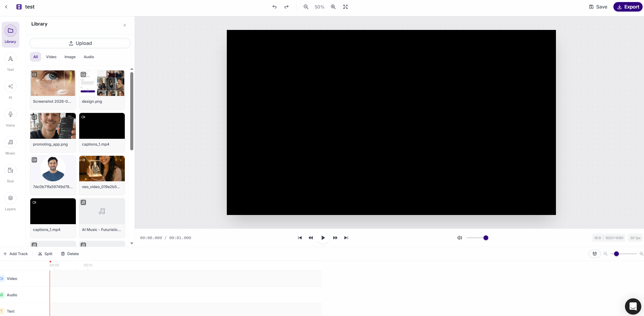Add a new track

coord(16,254)
